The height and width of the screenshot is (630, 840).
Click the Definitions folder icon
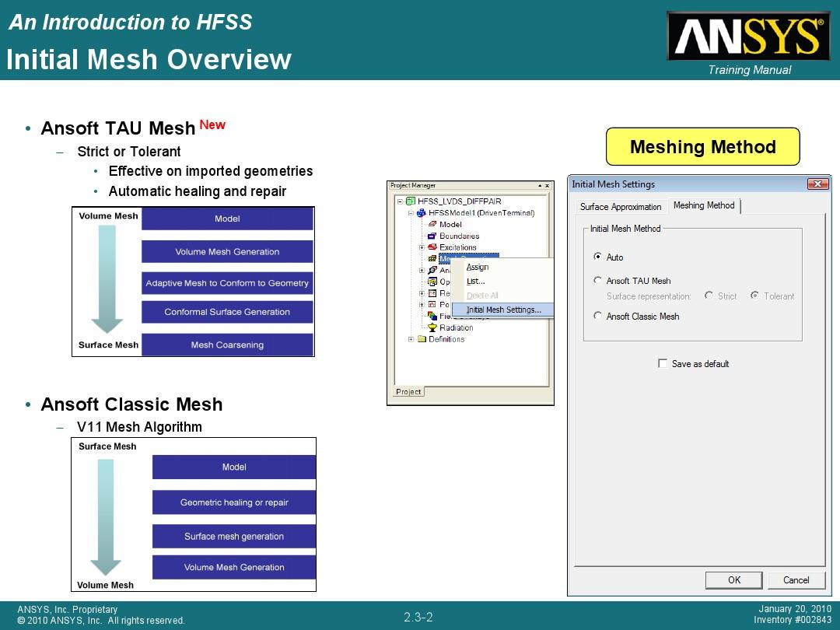tap(422, 339)
